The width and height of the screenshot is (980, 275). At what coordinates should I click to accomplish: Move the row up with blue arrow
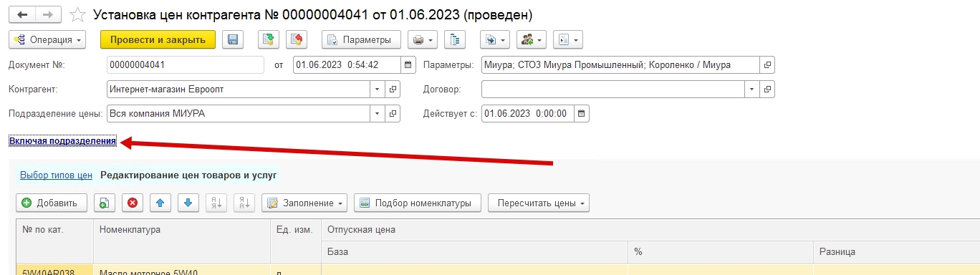point(160,203)
